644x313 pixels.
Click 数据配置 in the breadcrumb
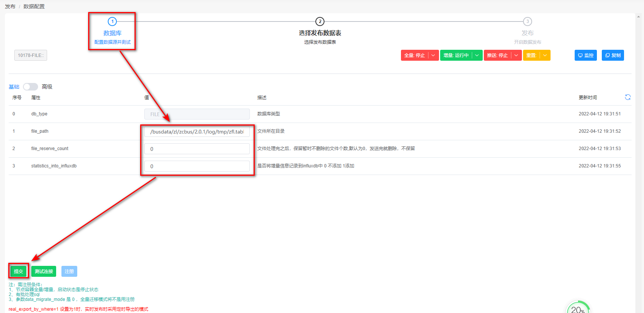pyautogui.click(x=34, y=6)
